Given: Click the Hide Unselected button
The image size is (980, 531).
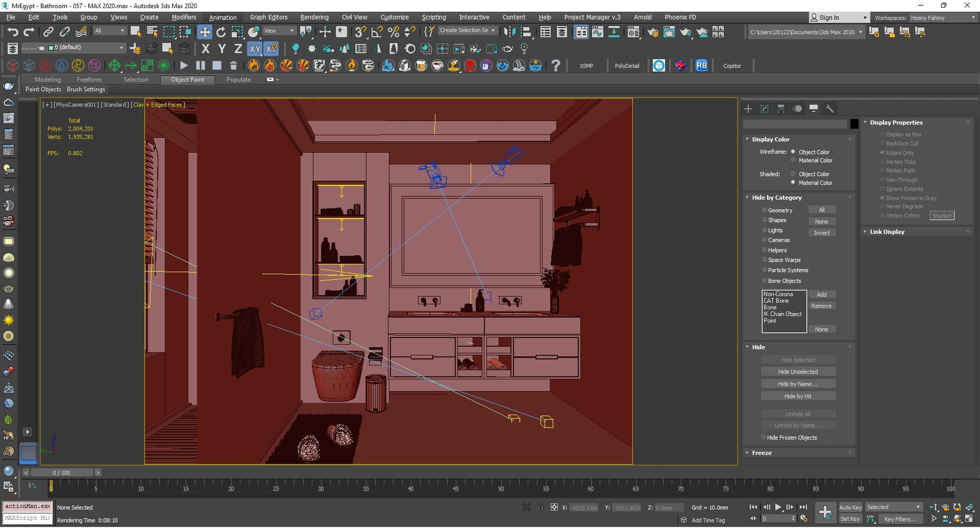Looking at the screenshot, I should pos(798,372).
